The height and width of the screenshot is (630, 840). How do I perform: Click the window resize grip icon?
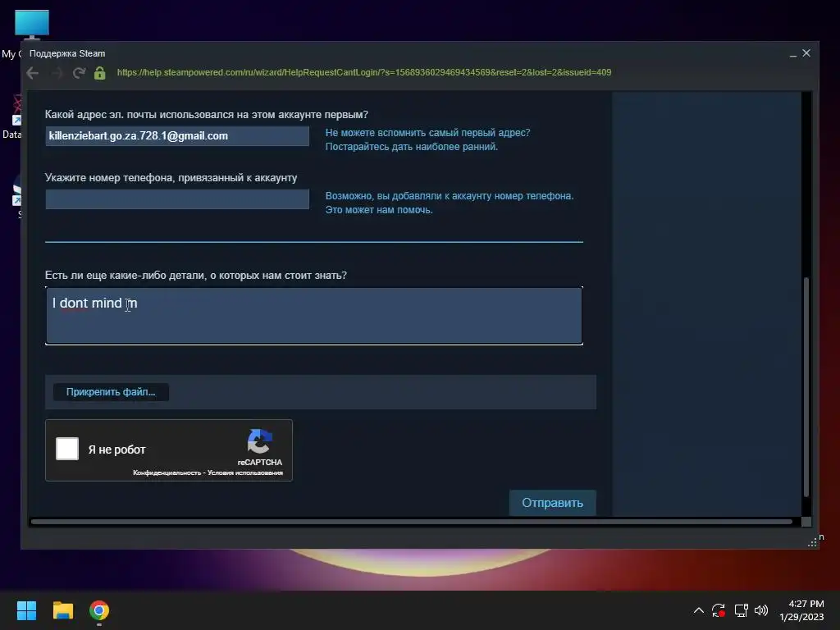click(812, 543)
